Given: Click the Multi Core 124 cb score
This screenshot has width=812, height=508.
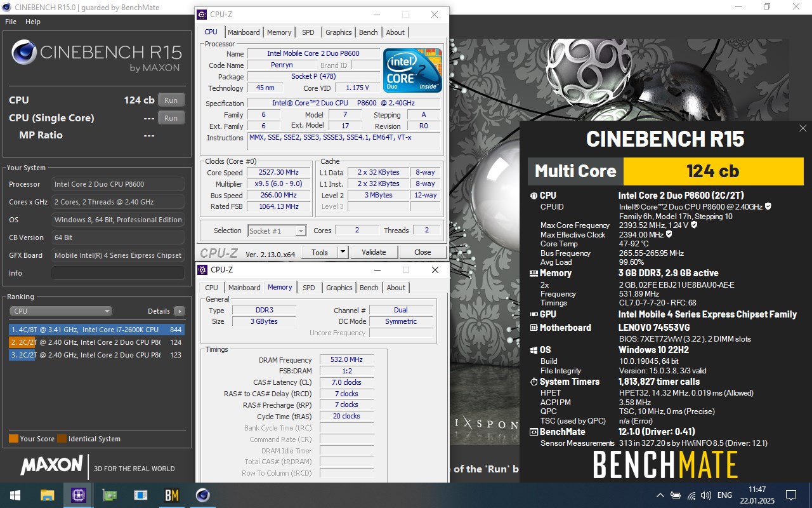Looking at the screenshot, I should 713,171.
